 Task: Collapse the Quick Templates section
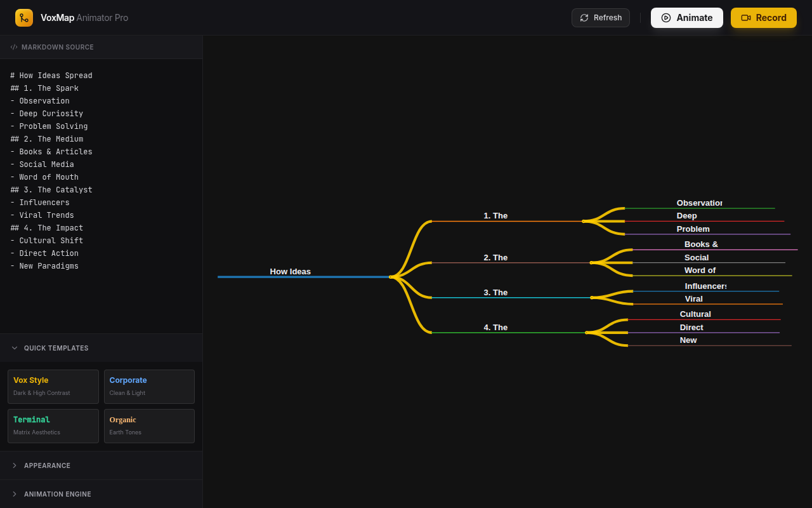tap(101, 348)
